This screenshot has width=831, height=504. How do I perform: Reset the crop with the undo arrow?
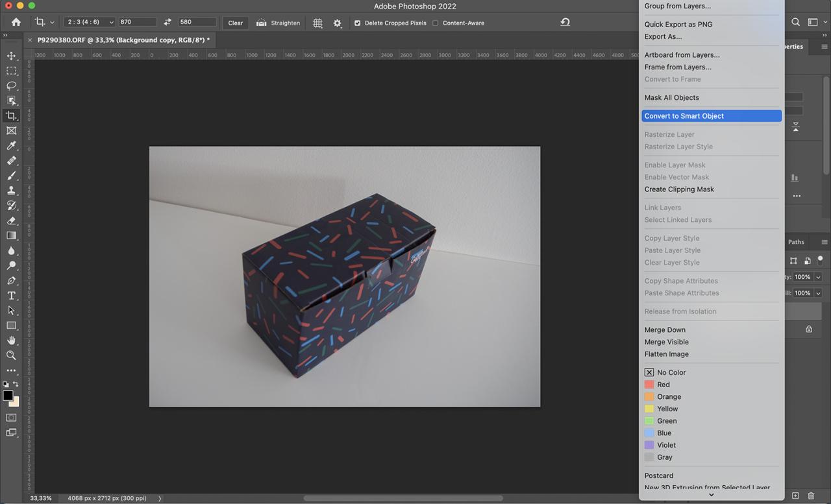(565, 22)
